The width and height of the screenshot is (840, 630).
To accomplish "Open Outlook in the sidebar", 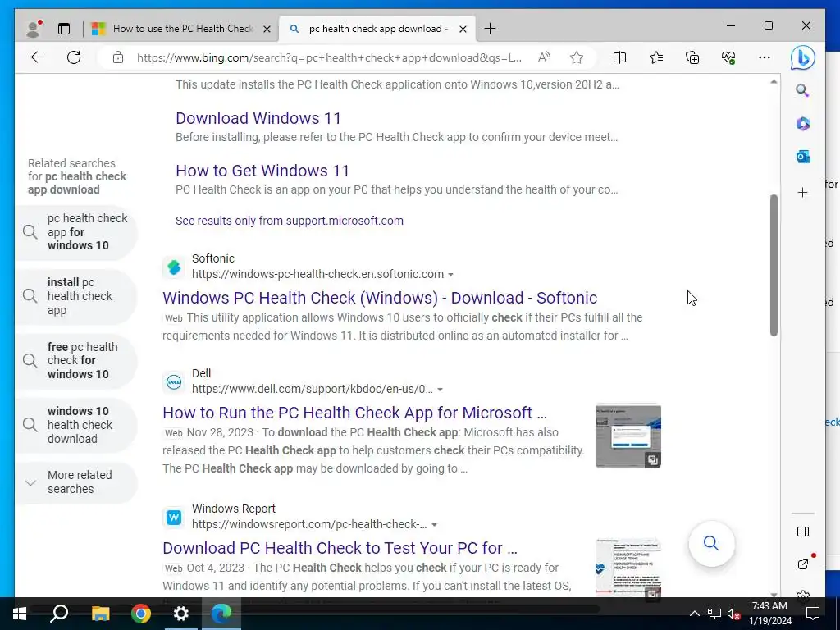I will click(x=802, y=157).
